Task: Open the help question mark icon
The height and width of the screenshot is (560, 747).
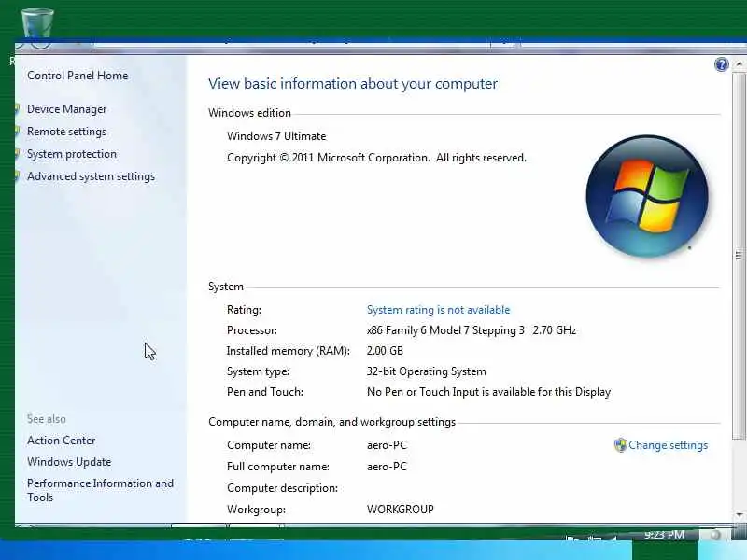Action: [x=721, y=64]
